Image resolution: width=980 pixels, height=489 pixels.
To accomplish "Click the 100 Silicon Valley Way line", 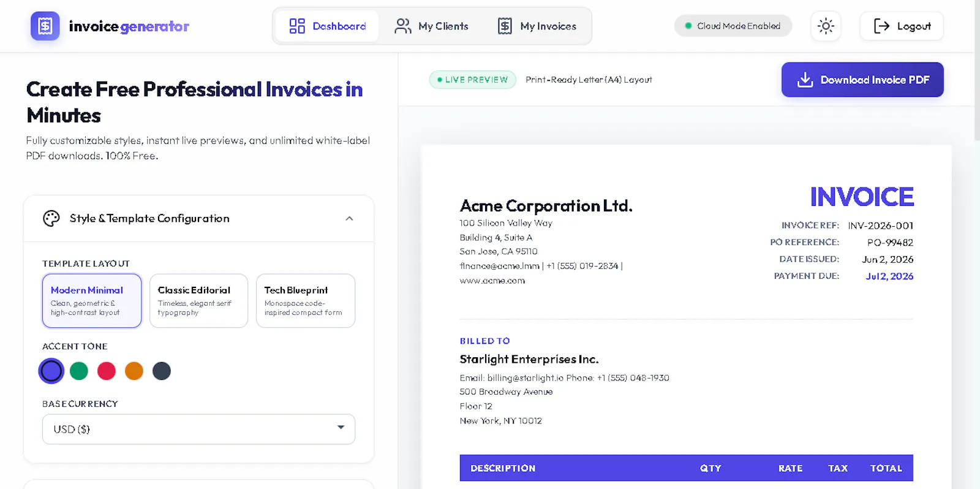I will [x=506, y=223].
